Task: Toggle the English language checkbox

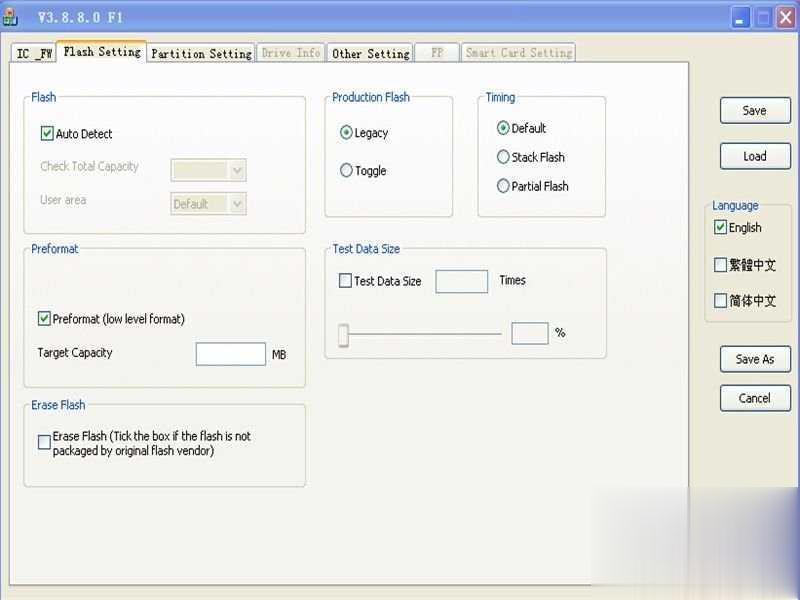Action: pos(720,228)
